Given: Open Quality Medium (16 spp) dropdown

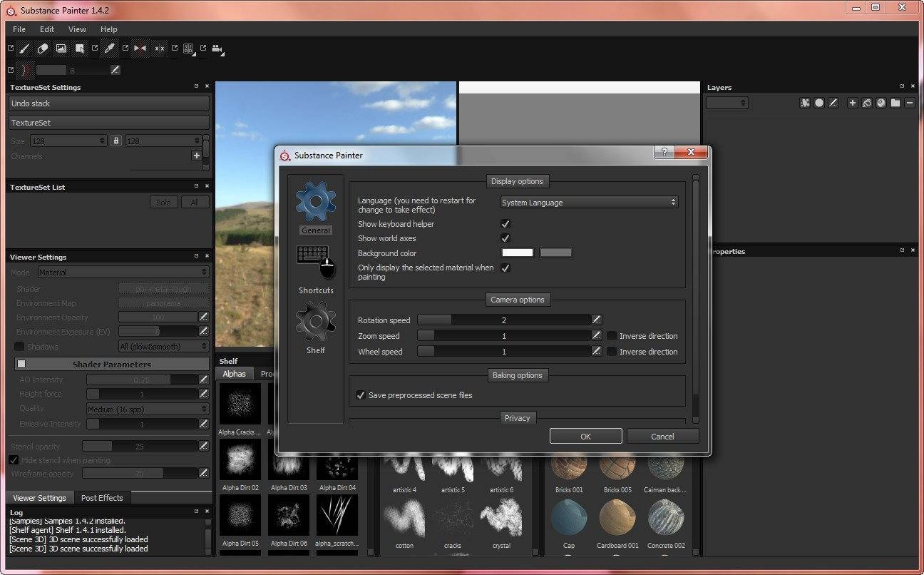Looking at the screenshot, I should pos(148,409).
